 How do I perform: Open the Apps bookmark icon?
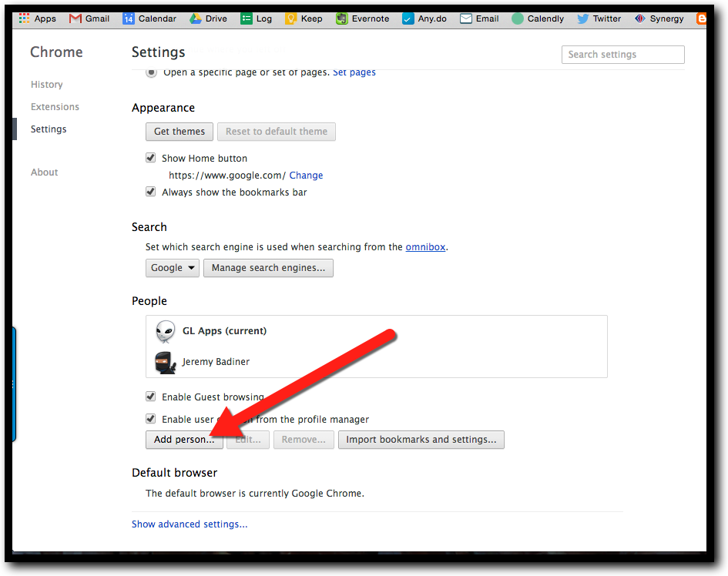24,18
